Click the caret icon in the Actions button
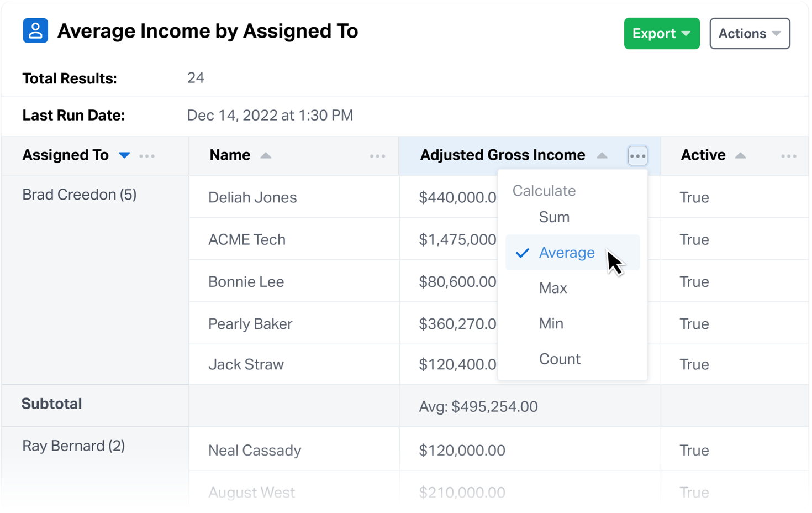812x513 pixels. tap(777, 33)
